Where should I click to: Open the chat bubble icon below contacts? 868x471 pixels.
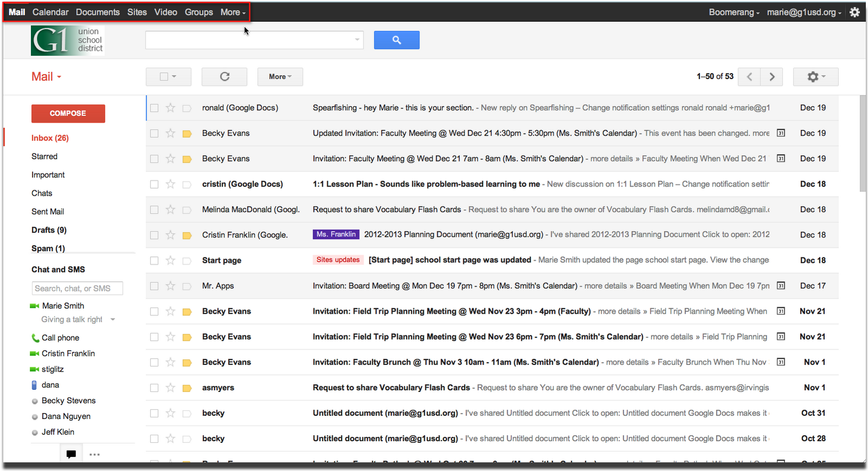coord(71,454)
